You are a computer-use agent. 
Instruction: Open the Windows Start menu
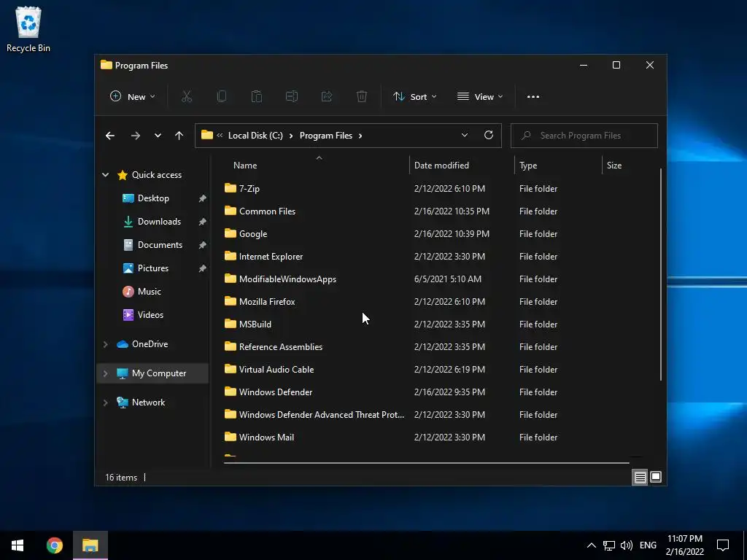pos(18,545)
